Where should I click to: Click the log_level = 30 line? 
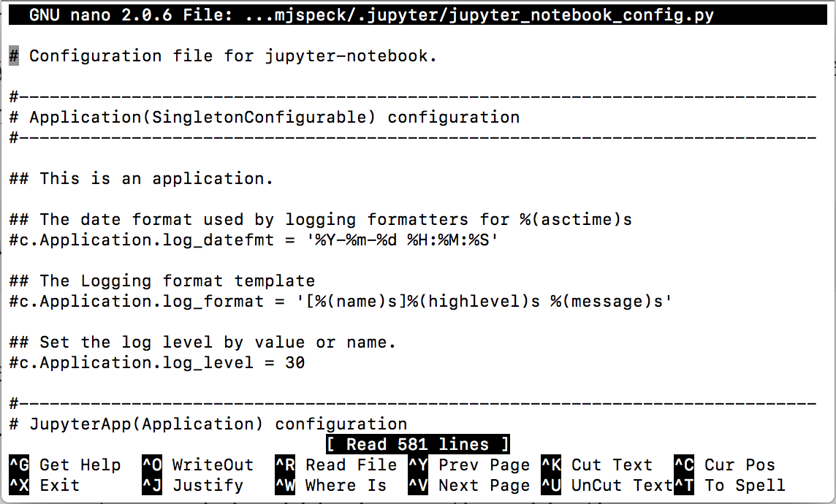click(x=157, y=362)
